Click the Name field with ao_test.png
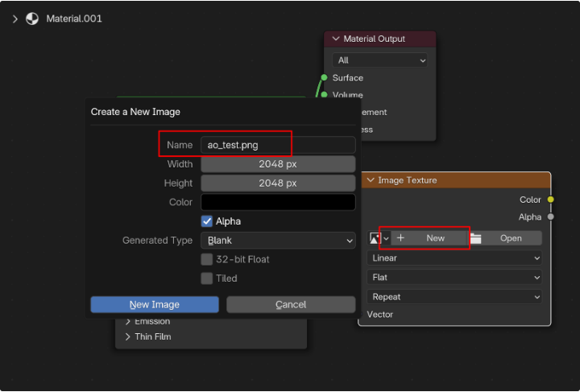Viewport: 580px width, 392px height. coord(278,145)
